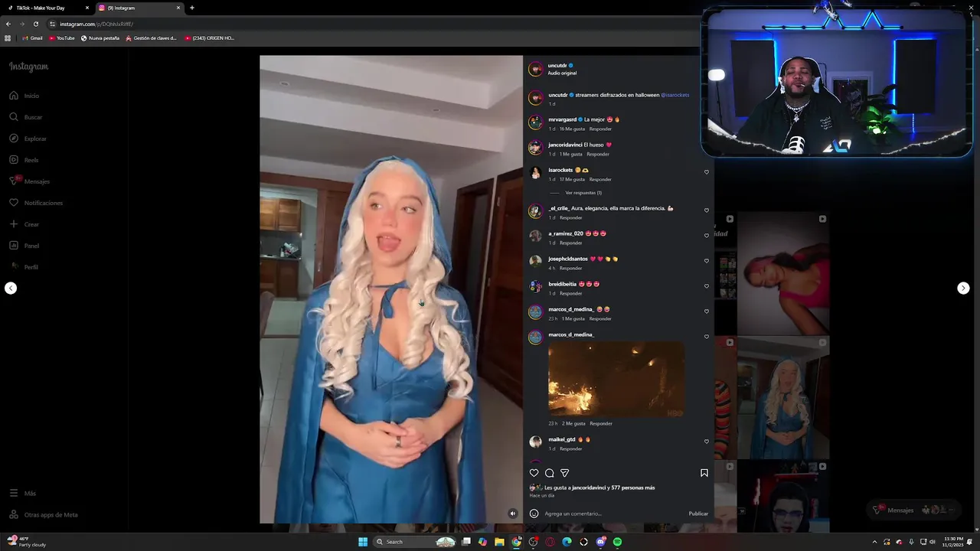The width and height of the screenshot is (980, 551).
Task: Open Reels in Instagram sidebar
Action: click(24, 160)
